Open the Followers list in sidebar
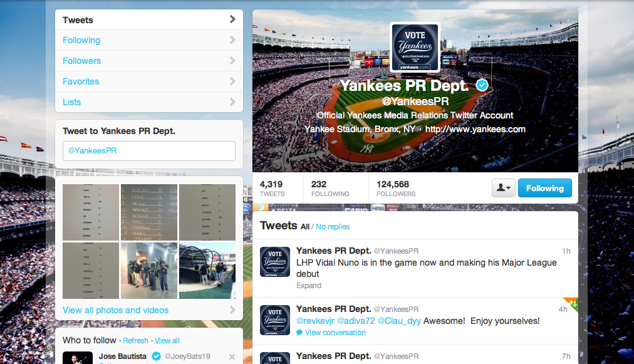Viewport: 634px width, 364px height. coord(149,61)
